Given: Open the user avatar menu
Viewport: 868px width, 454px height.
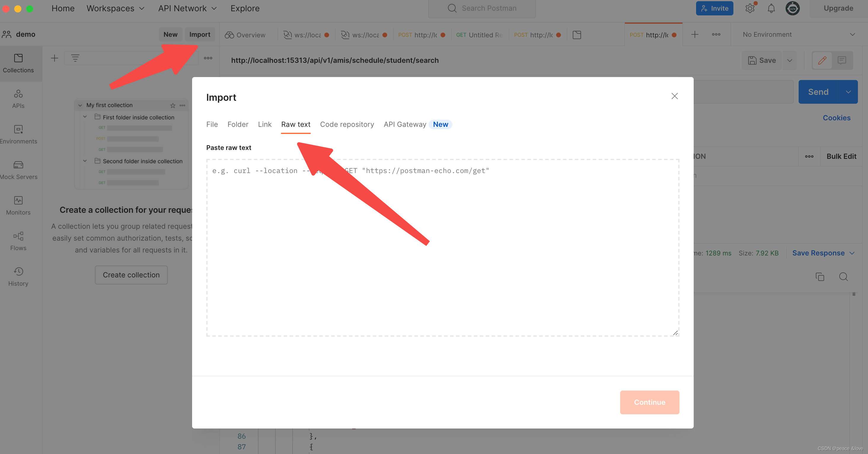Looking at the screenshot, I should (x=792, y=8).
